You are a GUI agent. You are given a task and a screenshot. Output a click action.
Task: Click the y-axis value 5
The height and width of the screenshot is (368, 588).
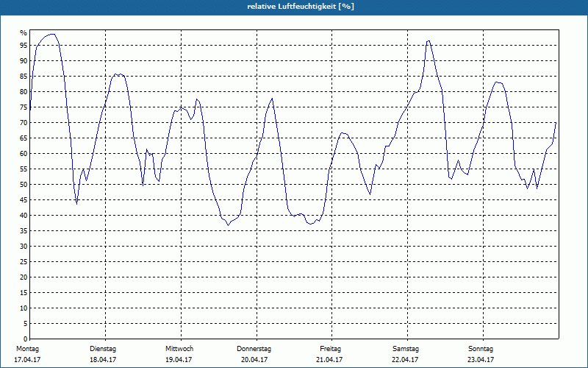tap(26, 324)
